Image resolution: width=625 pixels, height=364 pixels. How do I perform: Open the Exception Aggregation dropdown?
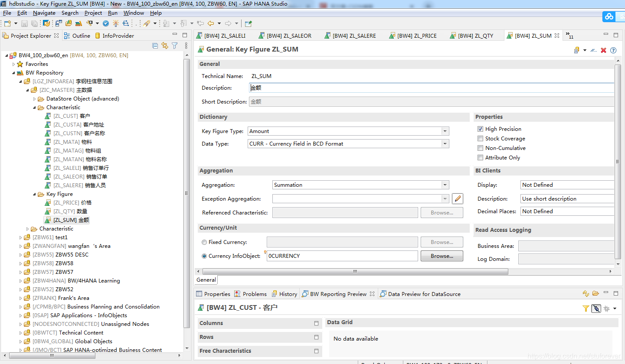[x=445, y=199]
